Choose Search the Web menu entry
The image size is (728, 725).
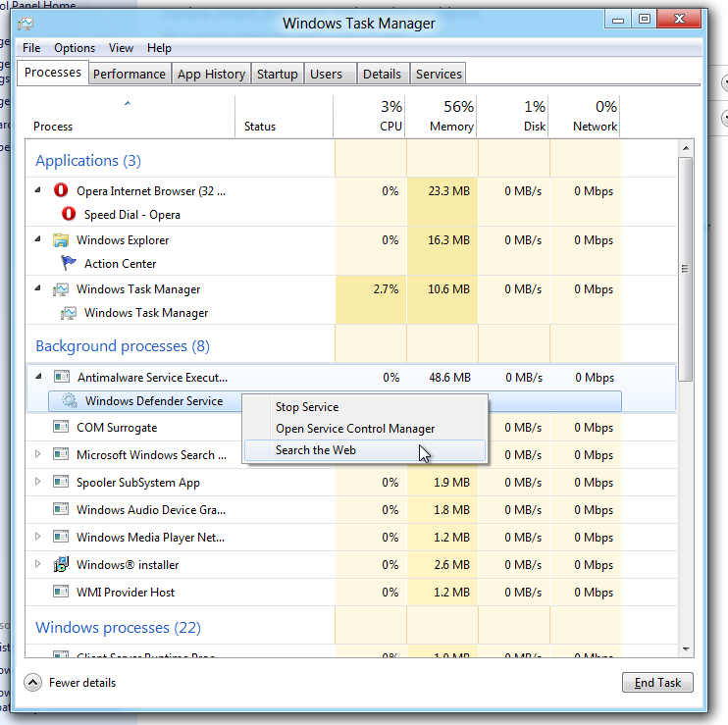pos(365,449)
